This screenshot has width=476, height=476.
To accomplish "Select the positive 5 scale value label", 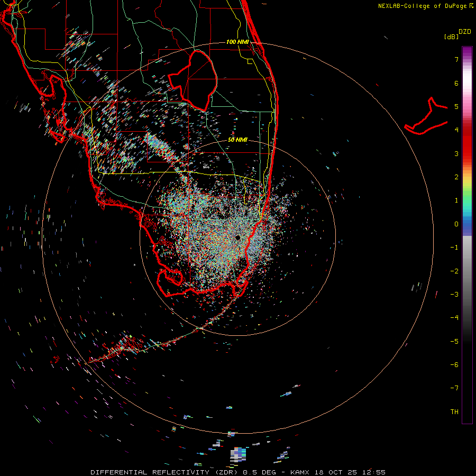I will 456,106.
